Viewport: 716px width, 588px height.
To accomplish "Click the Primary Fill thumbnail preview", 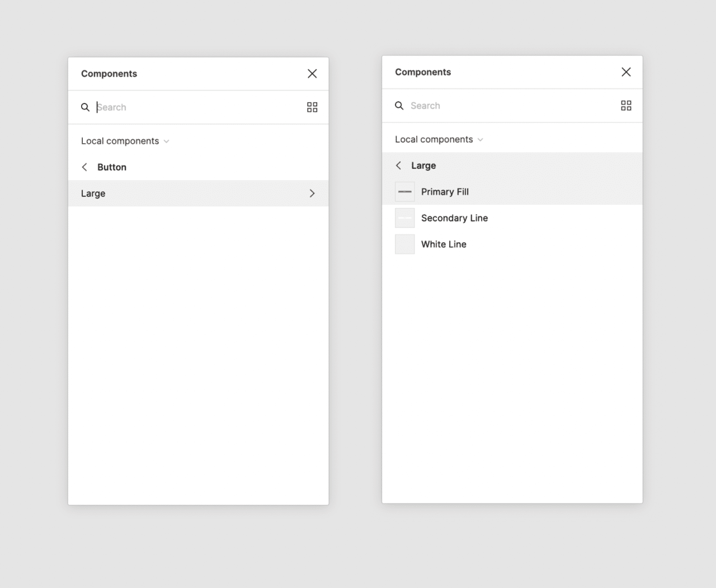I will (404, 192).
